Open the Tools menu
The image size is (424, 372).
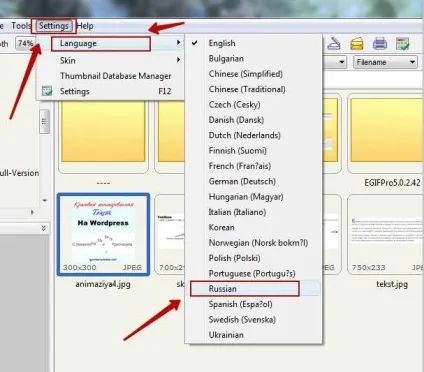[x=21, y=26]
